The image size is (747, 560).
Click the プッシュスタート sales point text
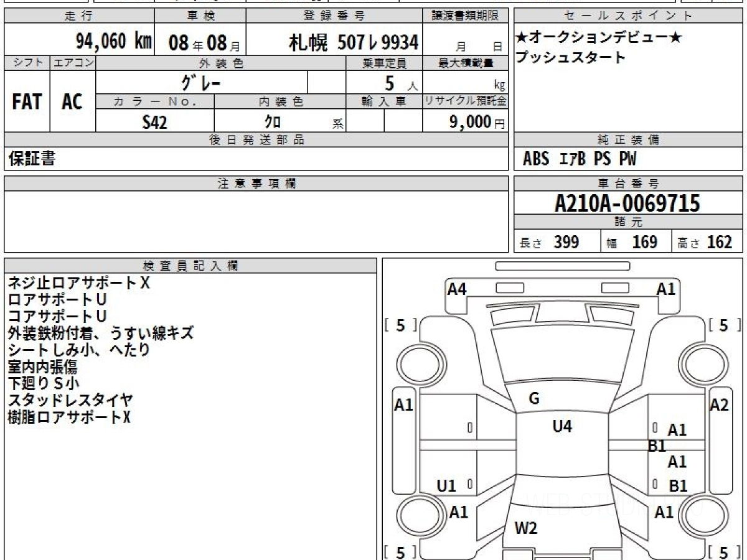click(571, 58)
